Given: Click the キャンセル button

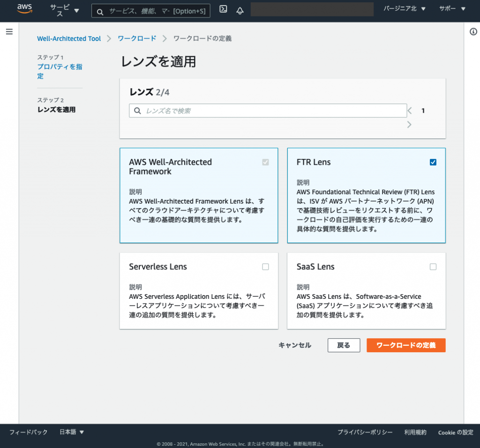Looking at the screenshot, I should [x=295, y=345].
